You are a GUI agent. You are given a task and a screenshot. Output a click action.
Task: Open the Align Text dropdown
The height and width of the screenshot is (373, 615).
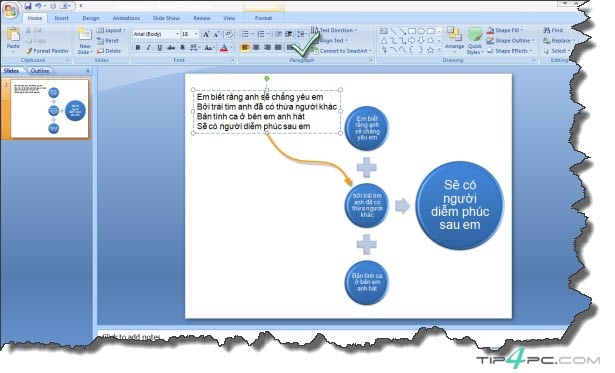tap(329, 40)
